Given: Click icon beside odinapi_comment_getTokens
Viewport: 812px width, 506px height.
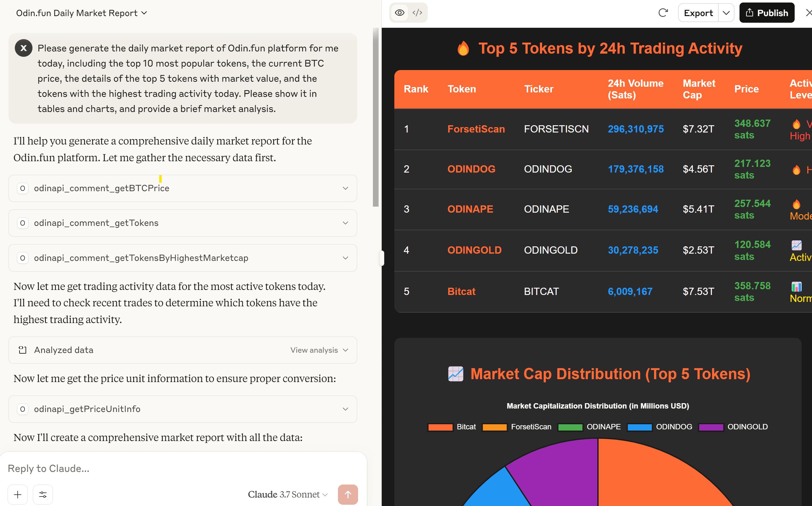Looking at the screenshot, I should (22, 223).
